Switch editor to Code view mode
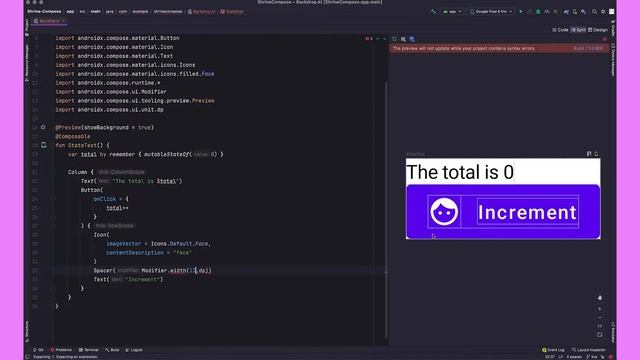 [560, 30]
